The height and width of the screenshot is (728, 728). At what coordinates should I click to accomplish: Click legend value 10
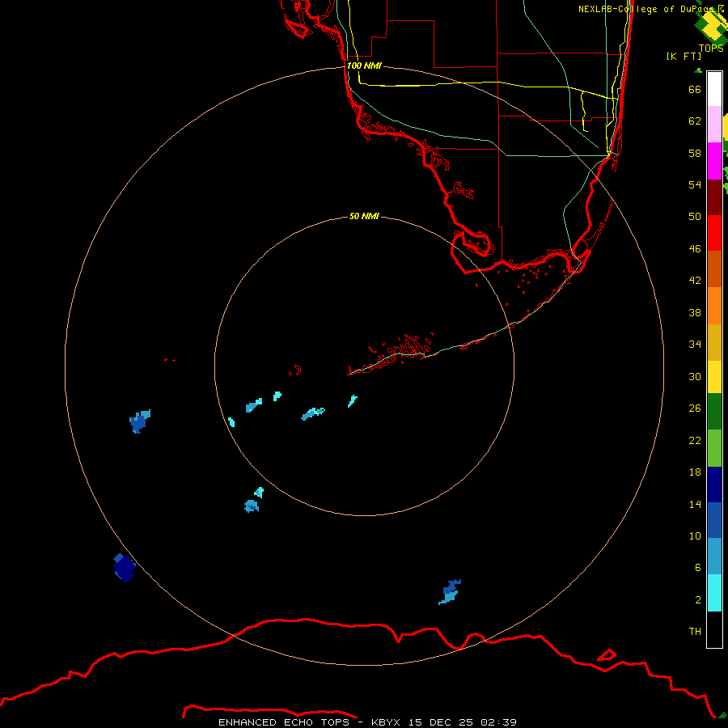tap(695, 535)
